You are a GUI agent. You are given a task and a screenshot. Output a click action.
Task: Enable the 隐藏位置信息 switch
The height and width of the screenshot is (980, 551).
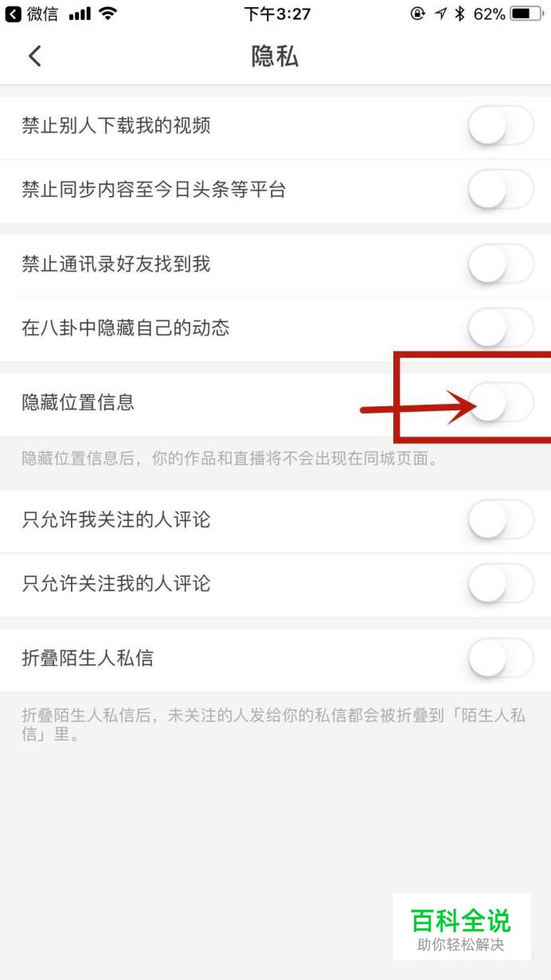click(x=501, y=402)
